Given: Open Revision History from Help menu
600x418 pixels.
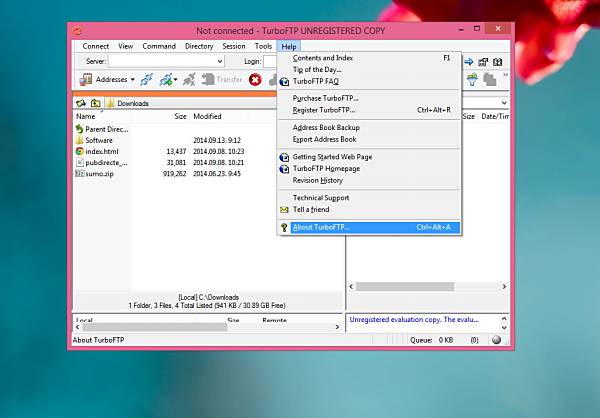Looking at the screenshot, I should 370,180.
